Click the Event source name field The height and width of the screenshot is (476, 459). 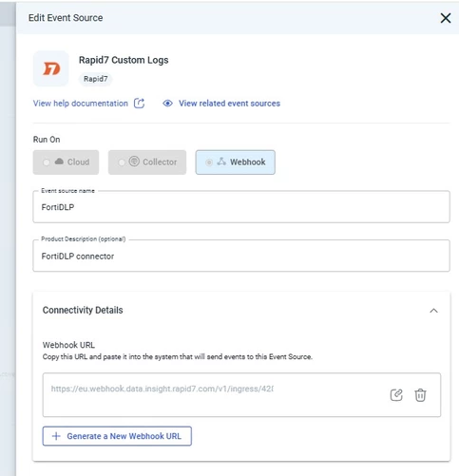click(241, 207)
